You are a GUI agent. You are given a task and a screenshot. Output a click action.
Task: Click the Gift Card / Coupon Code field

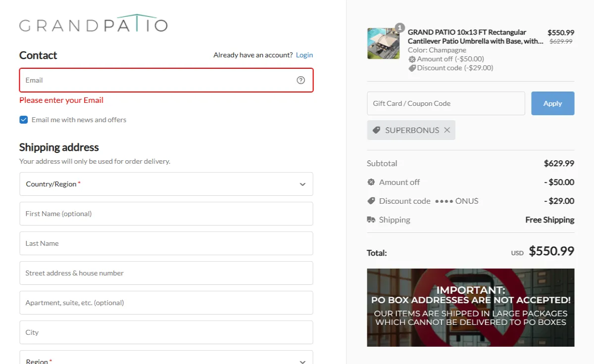click(445, 103)
